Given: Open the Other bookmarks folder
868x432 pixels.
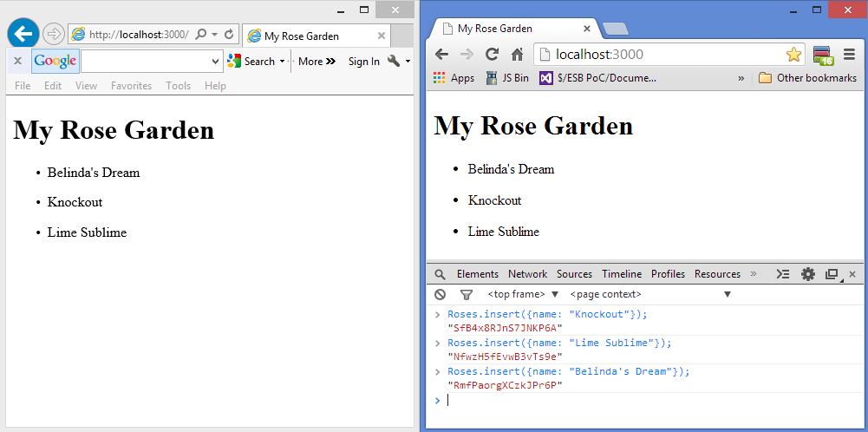Looking at the screenshot, I should (x=807, y=78).
